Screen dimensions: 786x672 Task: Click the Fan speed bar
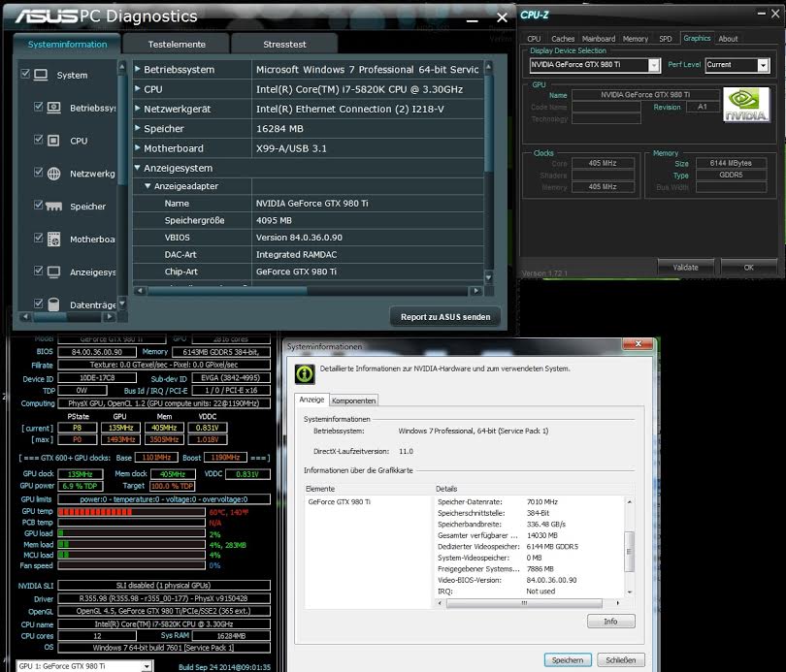pos(131,565)
